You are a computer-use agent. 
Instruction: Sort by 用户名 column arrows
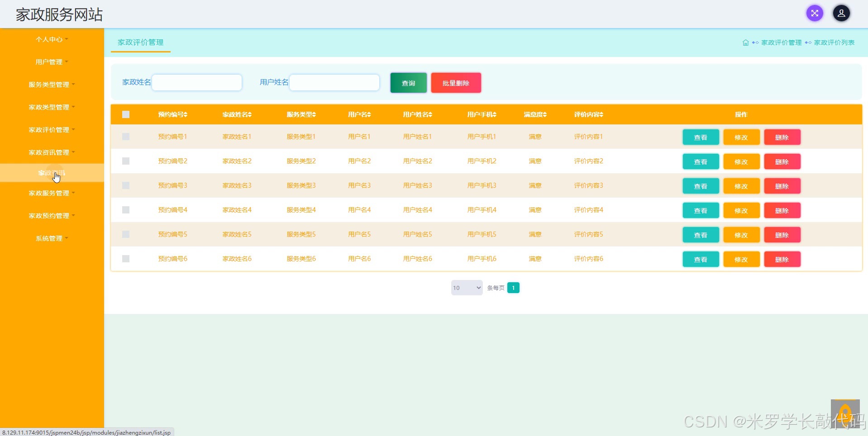369,115
